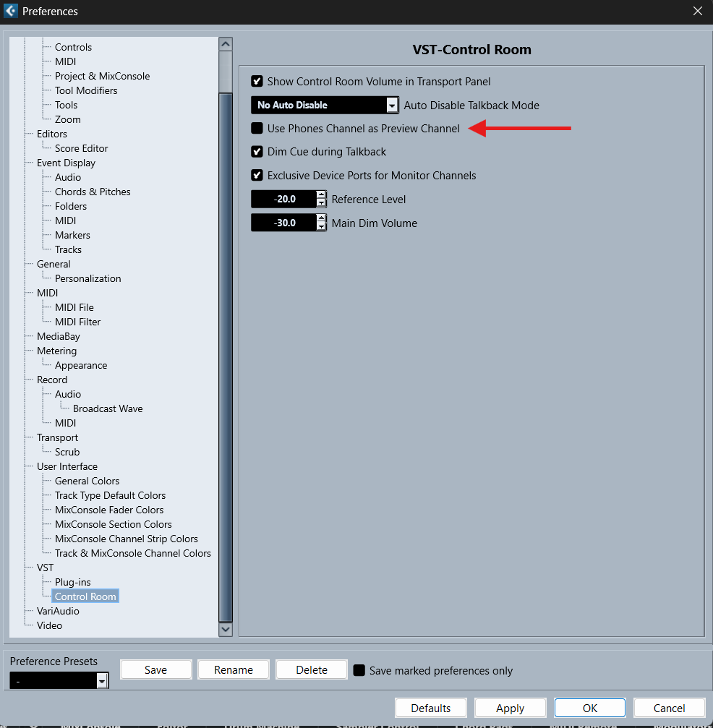Open the MediaBay preferences page
713x728 pixels.
pos(59,336)
